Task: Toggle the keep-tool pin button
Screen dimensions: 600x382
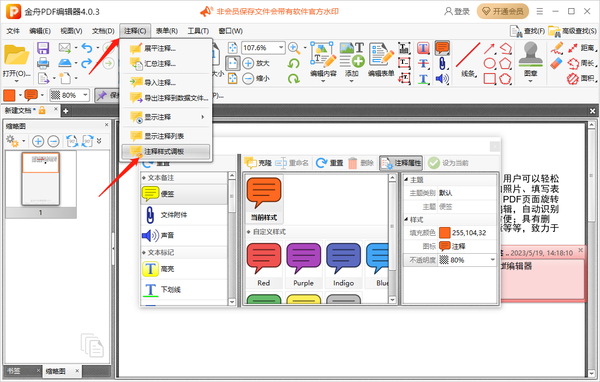Action: [x=106, y=95]
